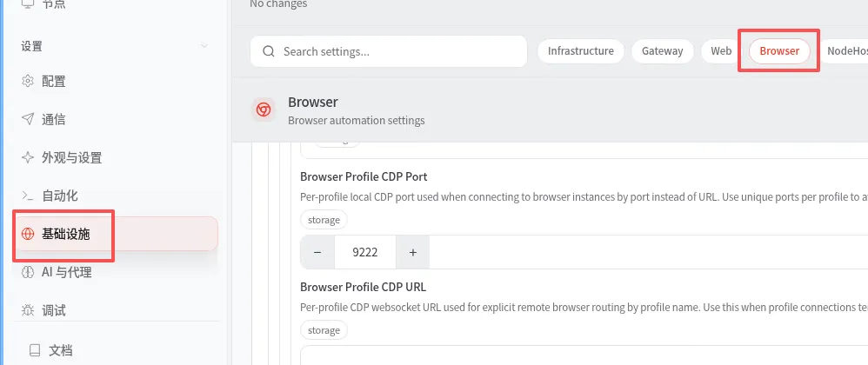Collapse the 设置 sidebar section
868x365 pixels.
(204, 46)
